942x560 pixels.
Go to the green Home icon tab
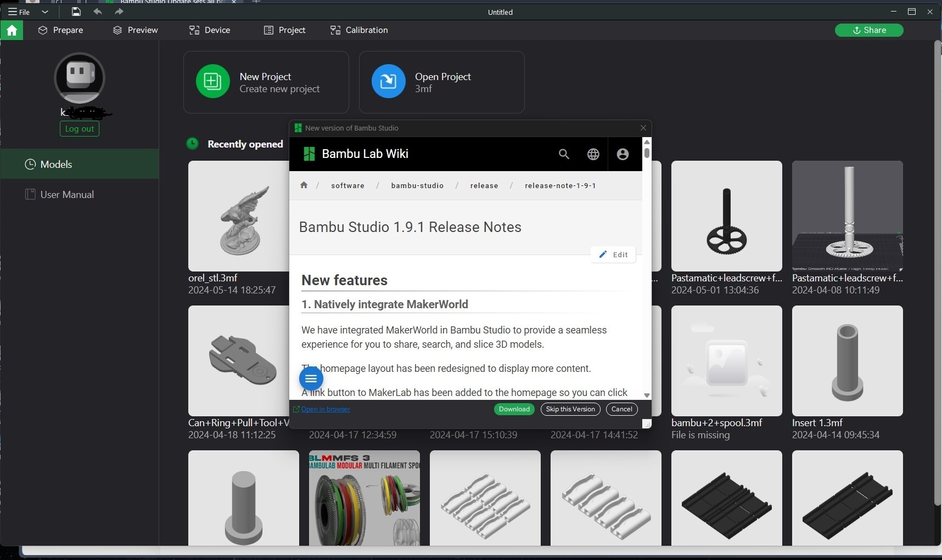(x=12, y=30)
